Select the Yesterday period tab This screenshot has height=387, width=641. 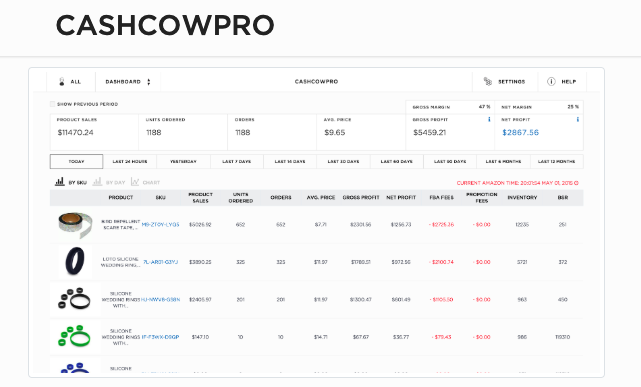pos(183,161)
